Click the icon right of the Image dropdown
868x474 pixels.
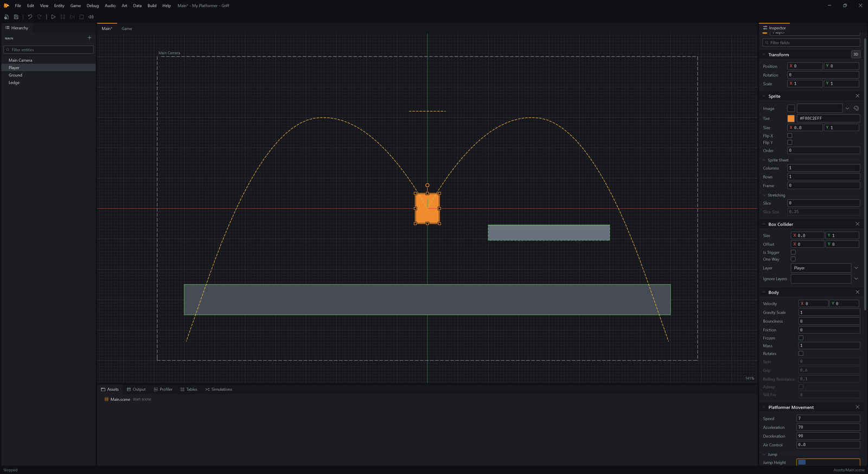[x=856, y=108]
